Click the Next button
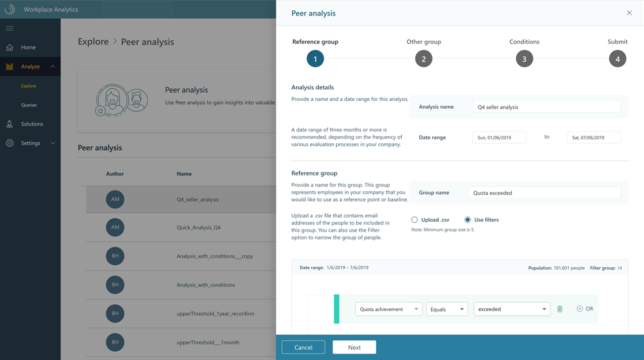The width and height of the screenshot is (644, 360). 354,347
